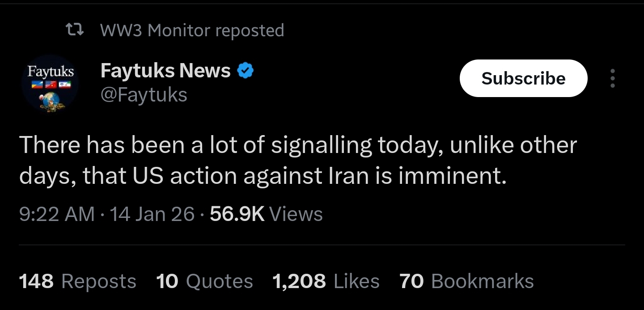Click the first line of the post text
644x310 pixels.
pos(298,145)
